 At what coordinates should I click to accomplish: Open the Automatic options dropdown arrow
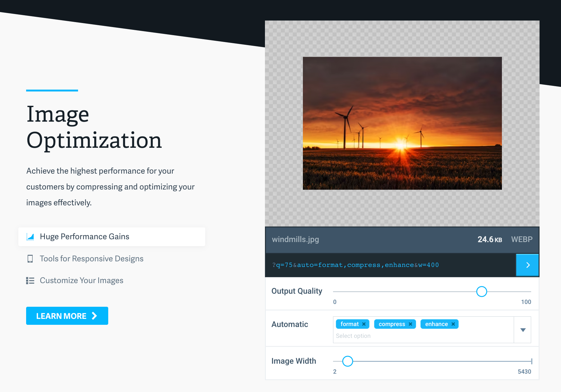point(522,329)
